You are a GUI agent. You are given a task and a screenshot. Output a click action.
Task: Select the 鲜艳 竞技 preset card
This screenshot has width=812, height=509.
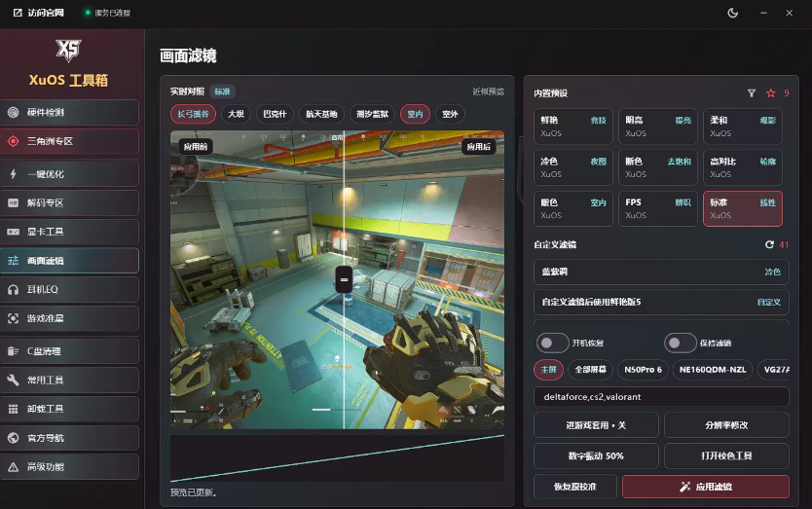click(573, 127)
